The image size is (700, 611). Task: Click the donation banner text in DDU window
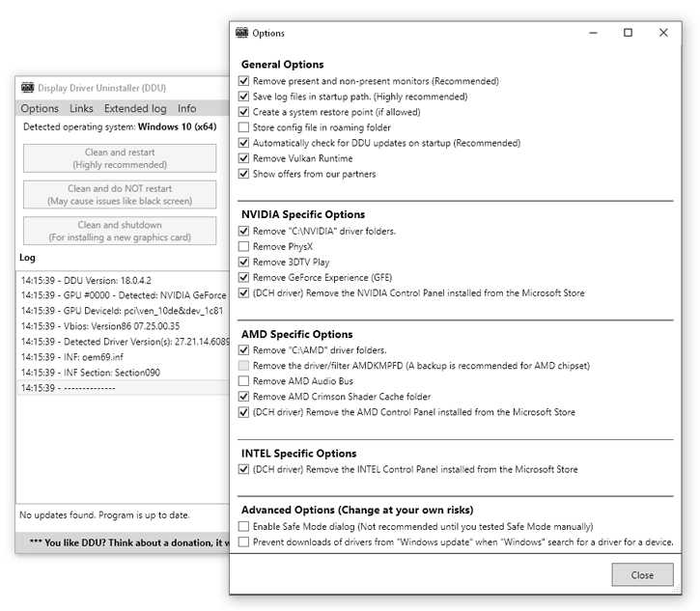pos(129,542)
